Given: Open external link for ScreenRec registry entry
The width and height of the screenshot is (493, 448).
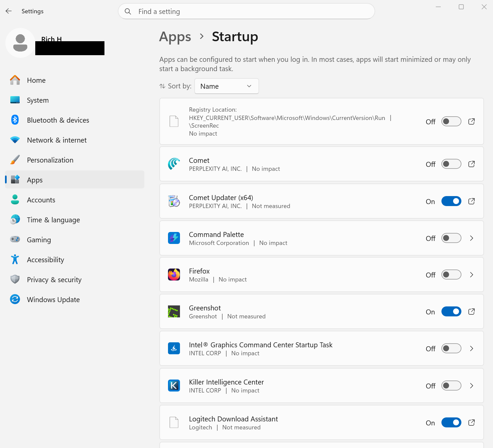Looking at the screenshot, I should [471, 121].
